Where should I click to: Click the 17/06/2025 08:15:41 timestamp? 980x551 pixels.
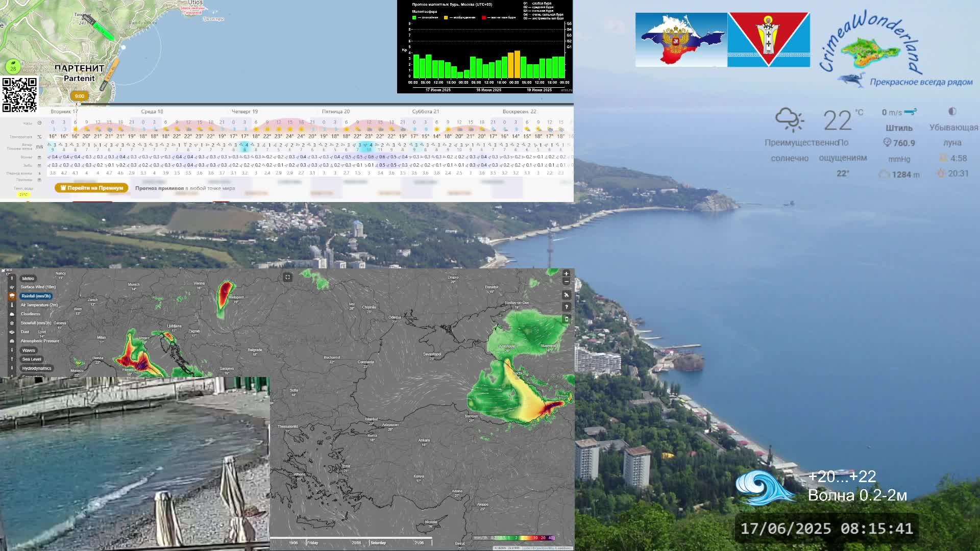827,529
